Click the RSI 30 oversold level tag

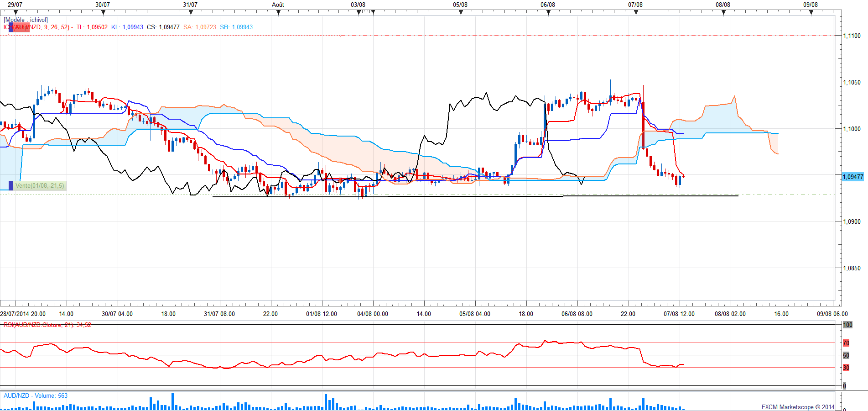tap(846, 368)
